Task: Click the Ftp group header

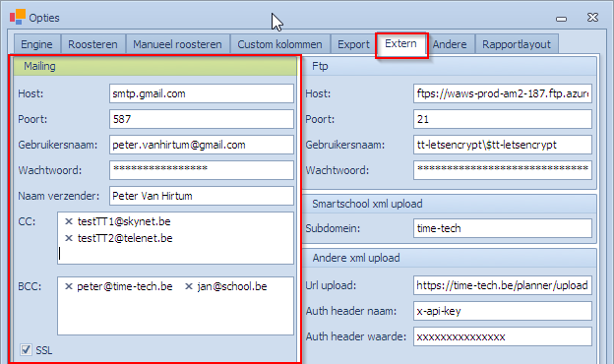Action: tap(451, 66)
